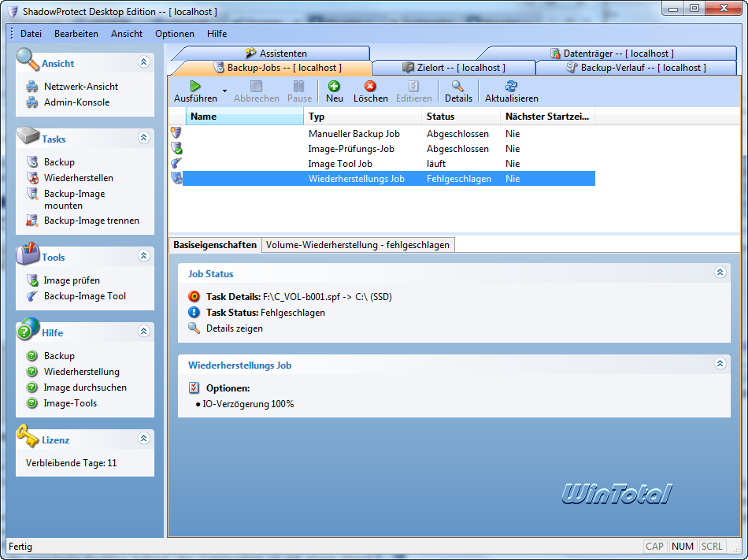The width and height of the screenshot is (748, 560).
Task: Collapse the Tools sidebar panel
Action: pos(143,255)
